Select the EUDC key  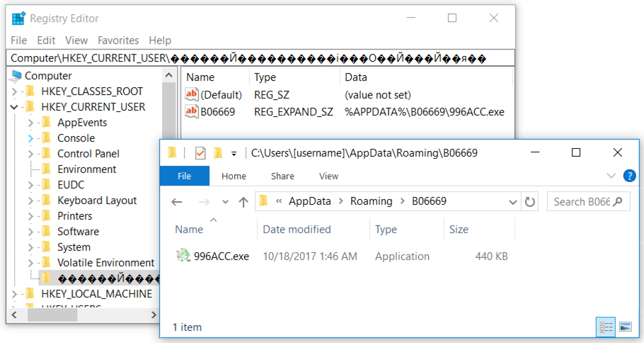[x=71, y=185]
